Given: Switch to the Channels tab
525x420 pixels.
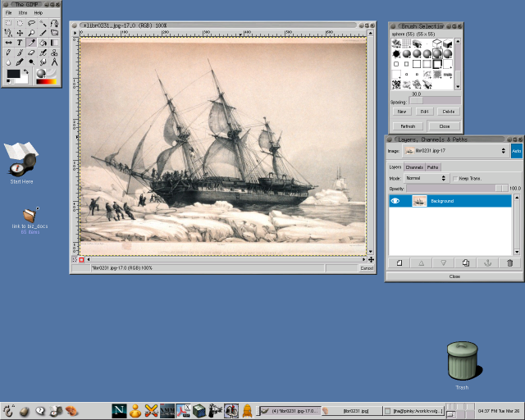Looking at the screenshot, I should [x=414, y=167].
